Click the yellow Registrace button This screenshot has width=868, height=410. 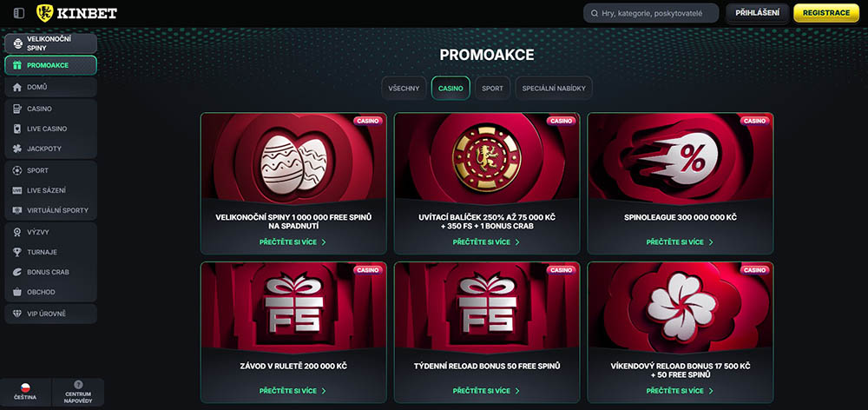point(826,13)
